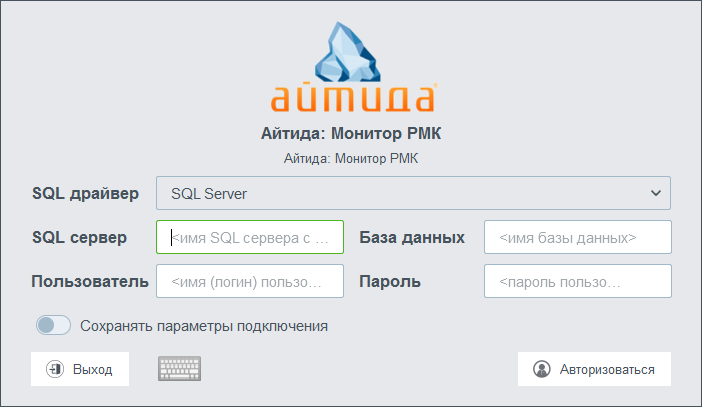Focus the SQL сервер input field
Viewport: 702px width, 407px height.
click(250, 237)
